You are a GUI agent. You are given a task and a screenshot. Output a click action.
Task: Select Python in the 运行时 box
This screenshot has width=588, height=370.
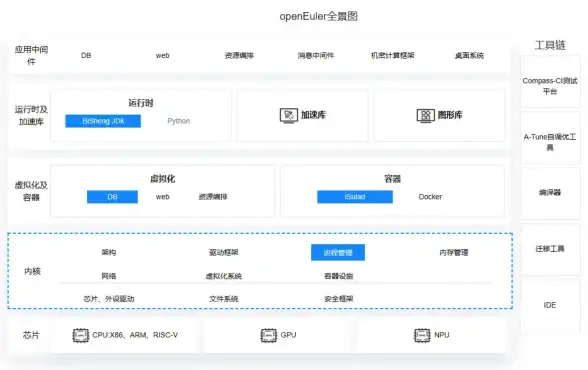178,121
